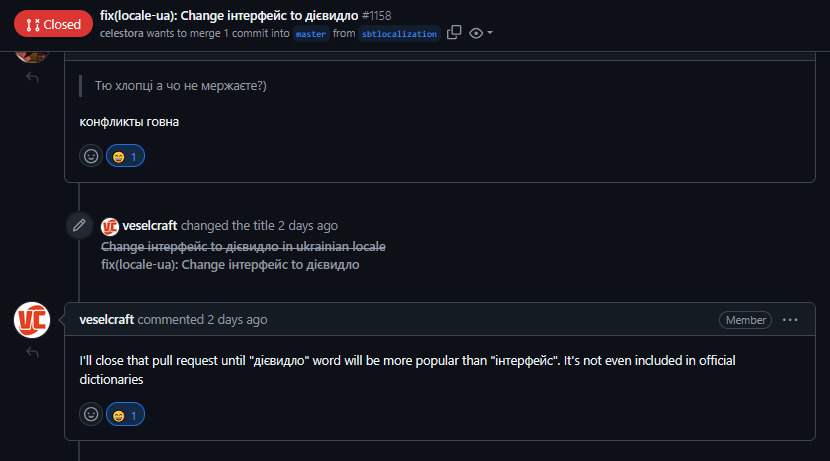Click the pencil title-change timeline icon
The width and height of the screenshot is (830, 461).
tap(79, 226)
